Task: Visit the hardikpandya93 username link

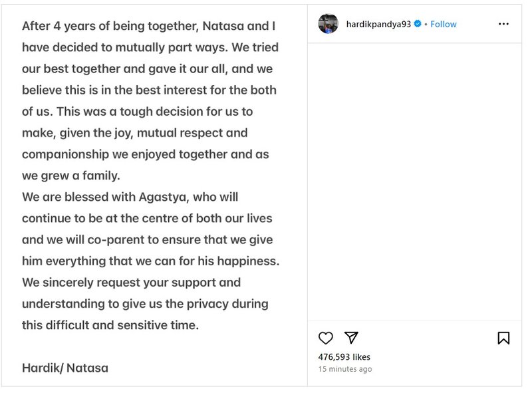Action: click(378, 24)
